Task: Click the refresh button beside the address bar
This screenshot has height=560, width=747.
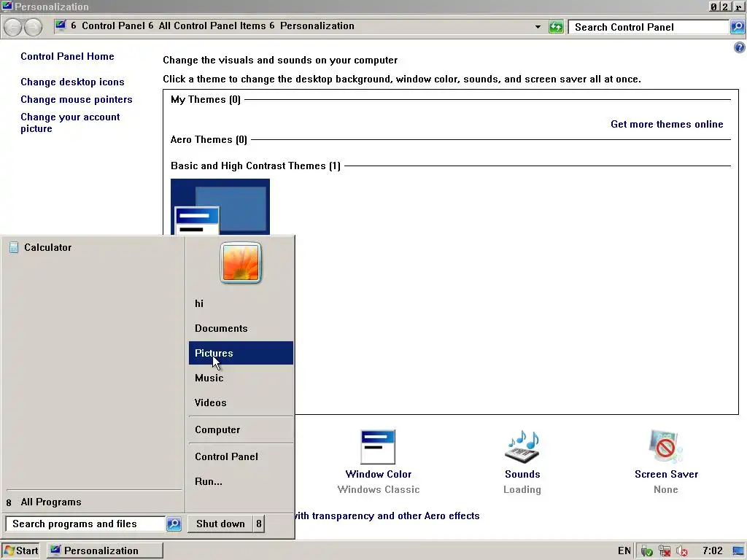Action: point(556,27)
